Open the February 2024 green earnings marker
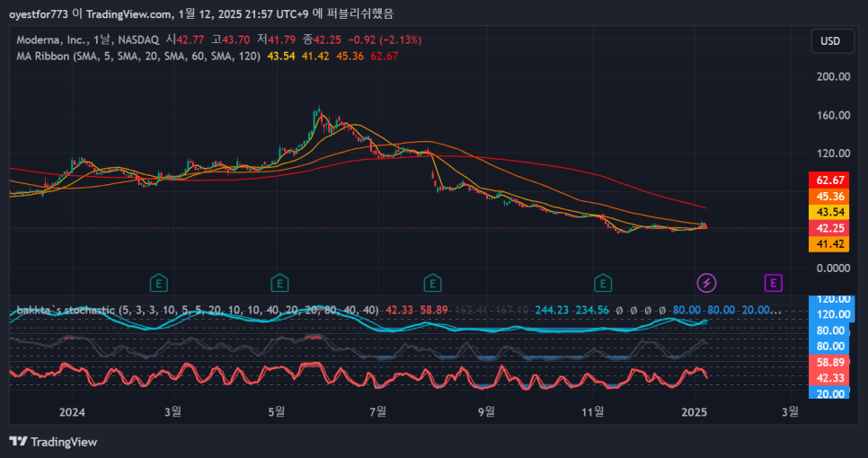 coord(159,284)
